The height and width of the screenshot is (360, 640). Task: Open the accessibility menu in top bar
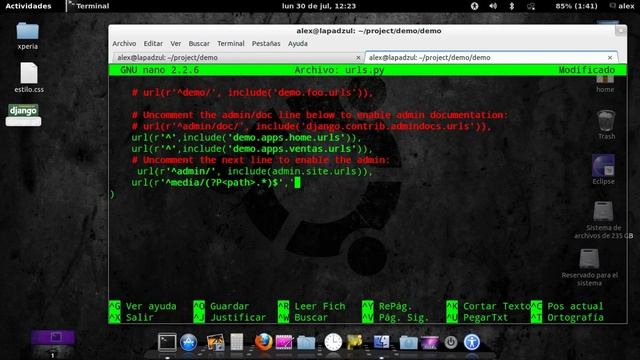click(x=474, y=6)
